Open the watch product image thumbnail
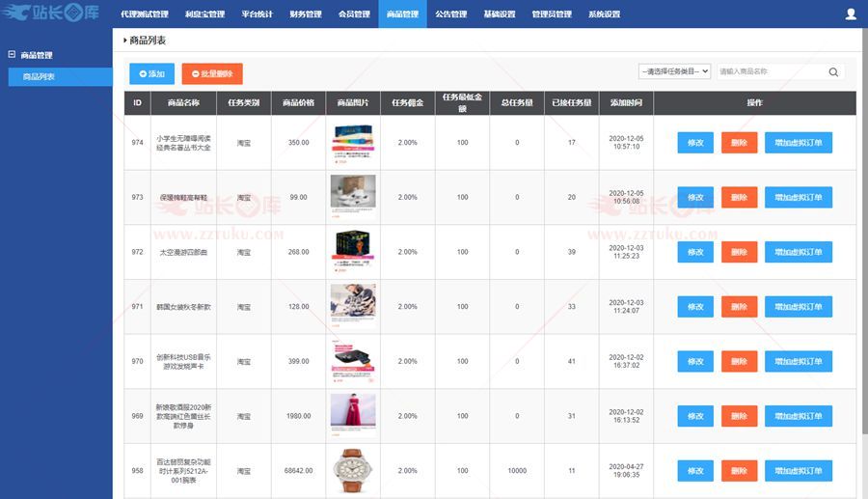Image resolution: width=868 pixels, height=499 pixels. point(353,471)
